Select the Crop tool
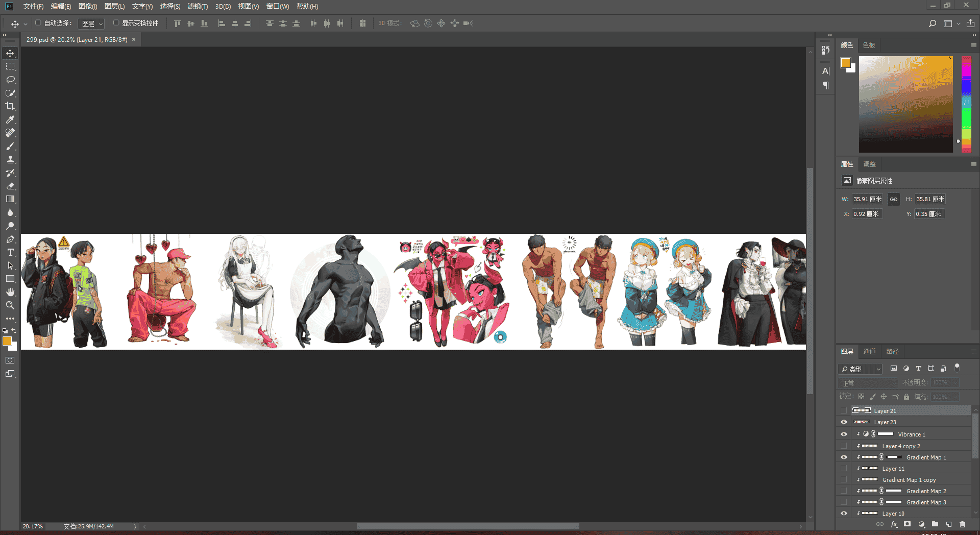Image resolution: width=980 pixels, height=535 pixels. (10, 107)
